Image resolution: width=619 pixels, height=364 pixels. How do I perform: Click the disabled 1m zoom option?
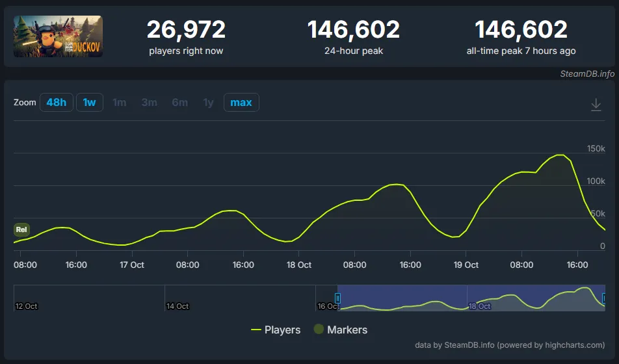click(x=120, y=103)
